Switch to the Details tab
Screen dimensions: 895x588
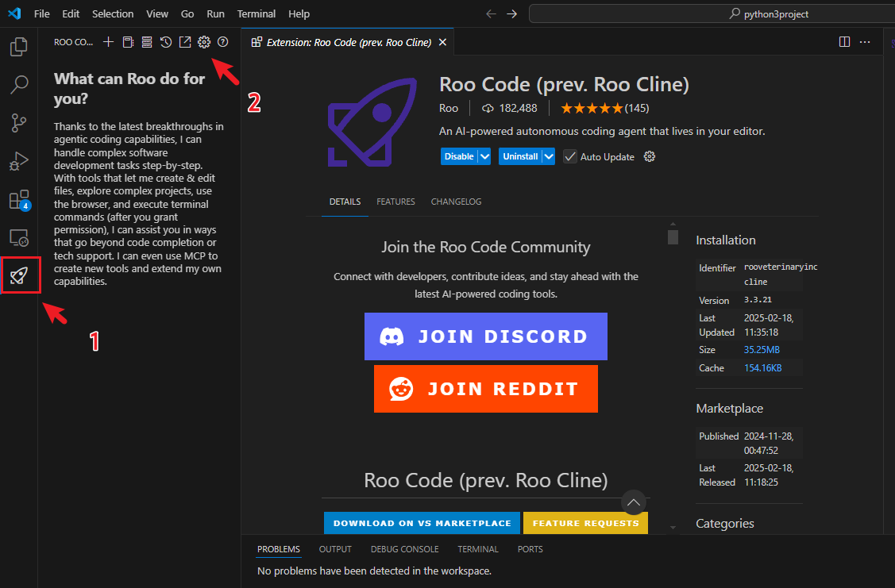(x=345, y=202)
